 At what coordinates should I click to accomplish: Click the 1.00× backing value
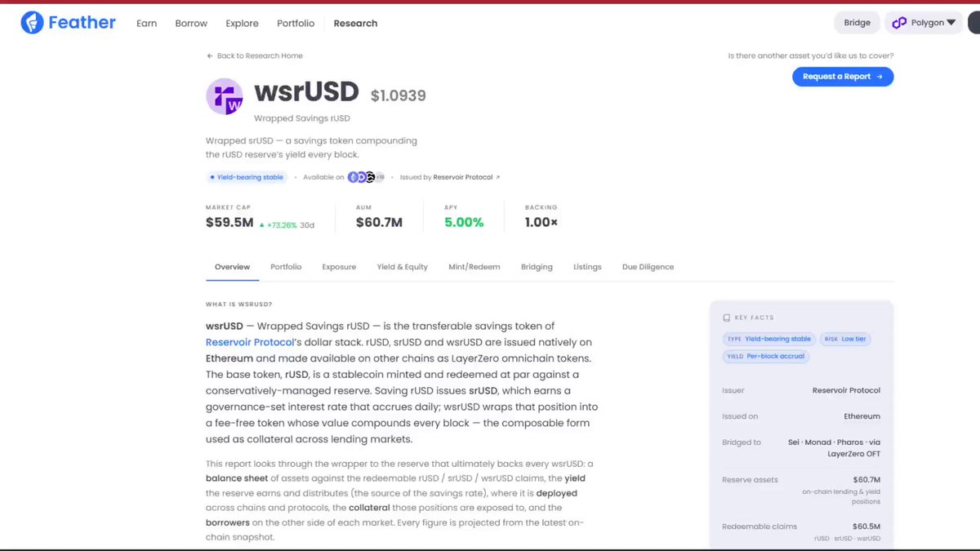541,222
